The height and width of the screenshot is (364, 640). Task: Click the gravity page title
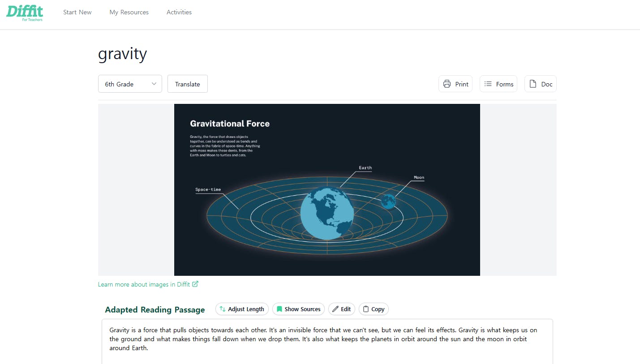(123, 54)
